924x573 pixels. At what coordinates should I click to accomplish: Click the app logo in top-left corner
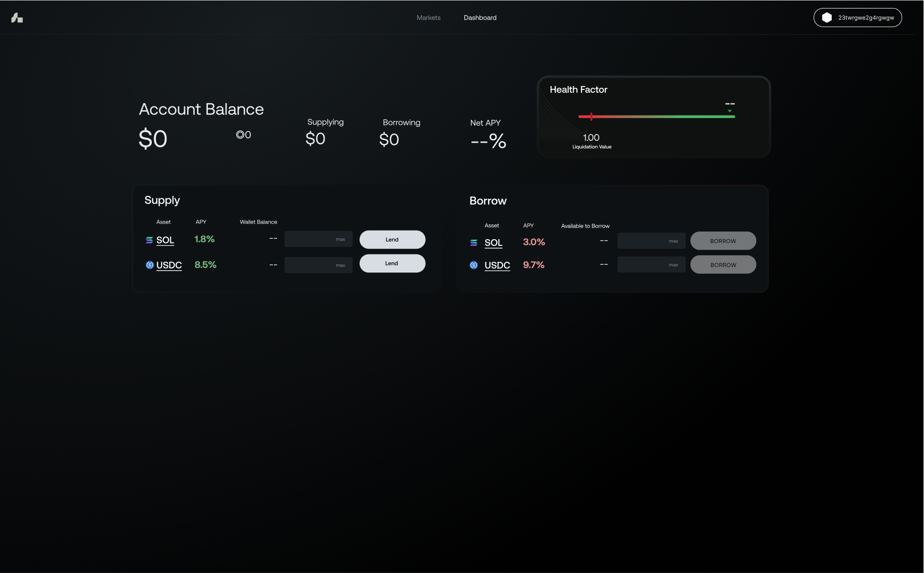pos(17,18)
